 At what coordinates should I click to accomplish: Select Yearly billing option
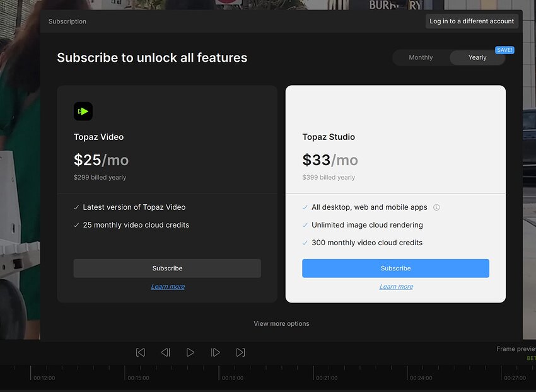pyautogui.click(x=477, y=57)
